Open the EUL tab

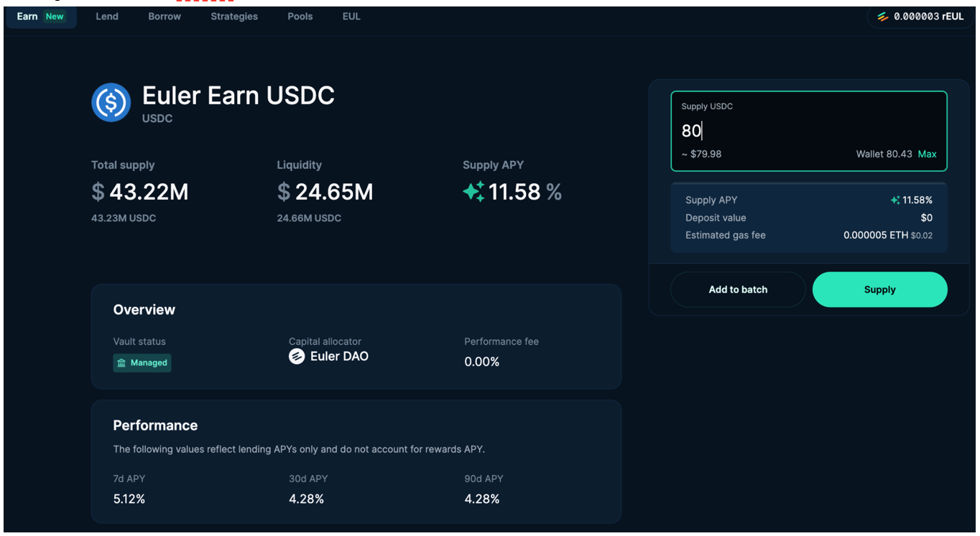351,17
